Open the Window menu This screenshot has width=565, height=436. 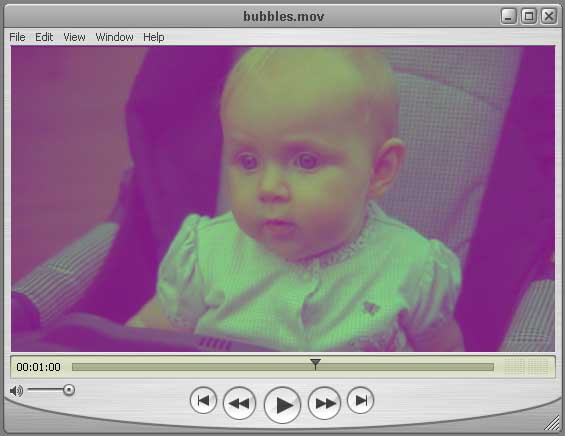click(114, 37)
